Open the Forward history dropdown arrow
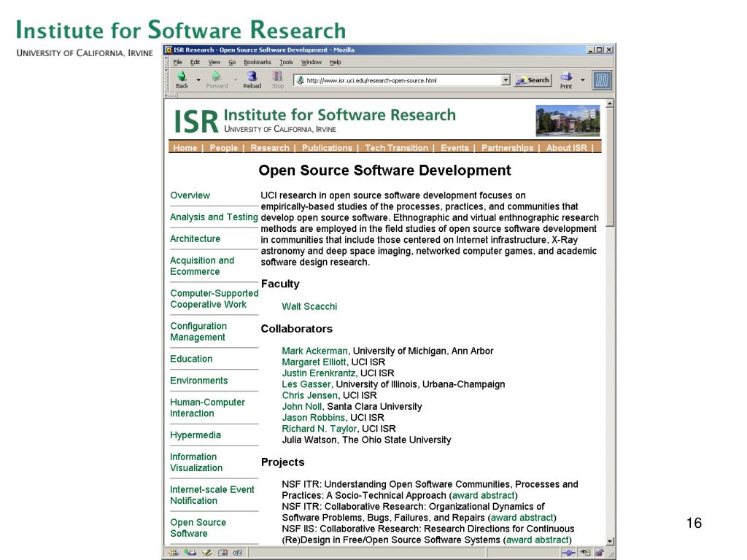The width and height of the screenshot is (747, 560). 236,80
